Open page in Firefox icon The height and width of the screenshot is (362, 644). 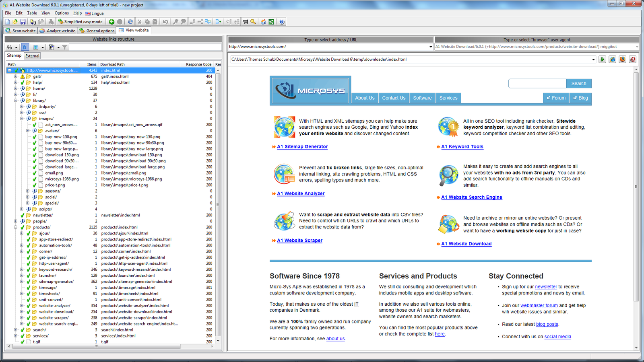623,59
